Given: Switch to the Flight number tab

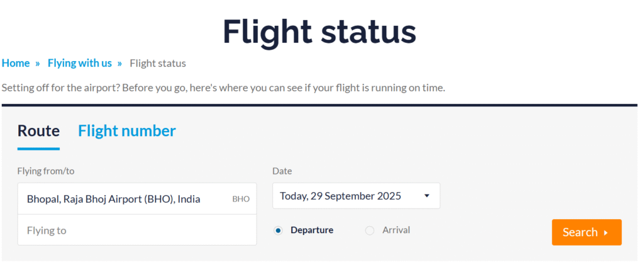Looking at the screenshot, I should point(126,131).
